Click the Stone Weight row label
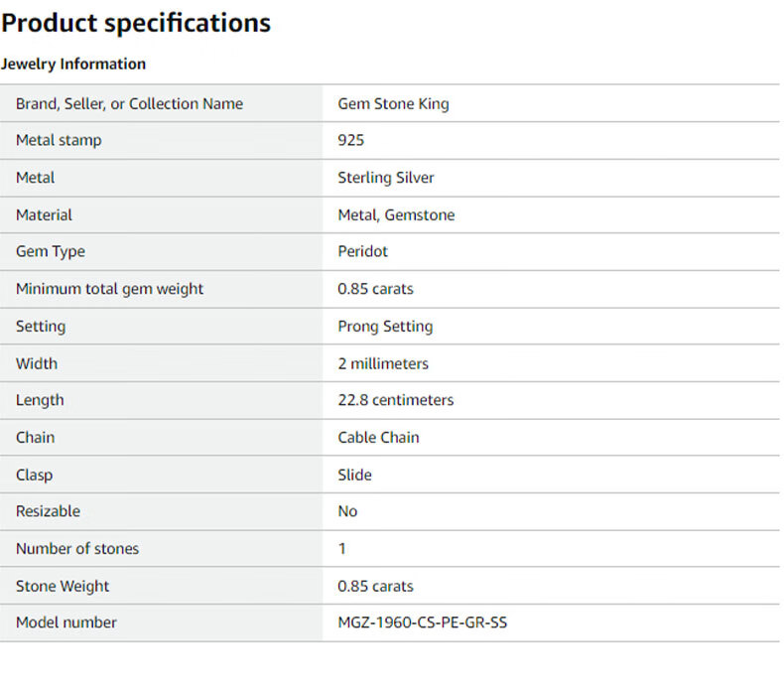Screen dimensions: 784x692 click(63, 586)
